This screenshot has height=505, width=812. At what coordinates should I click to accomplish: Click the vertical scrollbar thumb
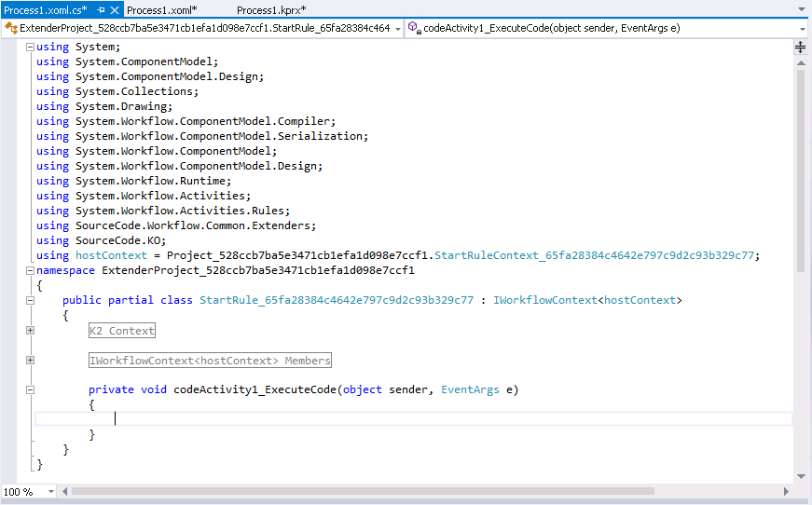coord(801,171)
